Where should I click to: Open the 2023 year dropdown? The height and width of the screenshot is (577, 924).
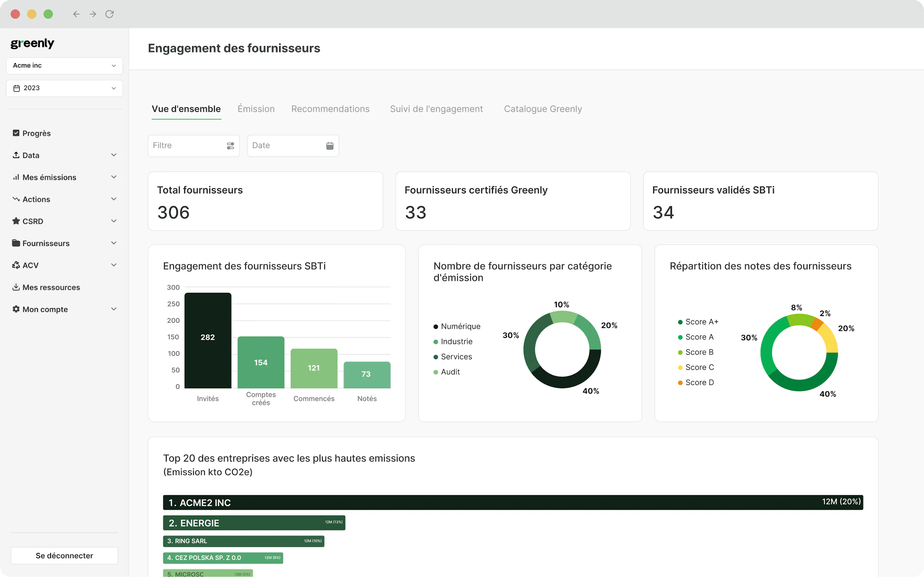coord(65,88)
